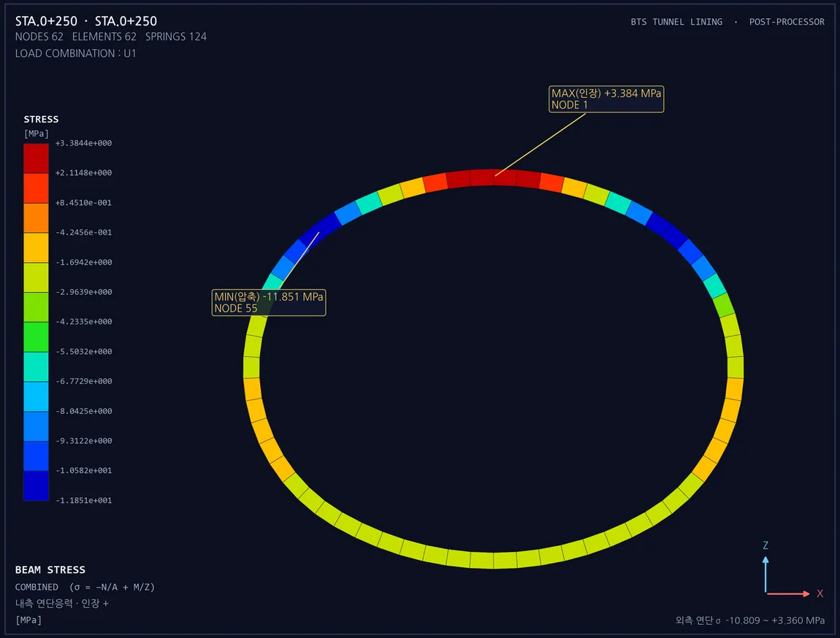Click the 외측 연단 σ range readout
This screenshot has height=638, width=840.
[749, 620]
